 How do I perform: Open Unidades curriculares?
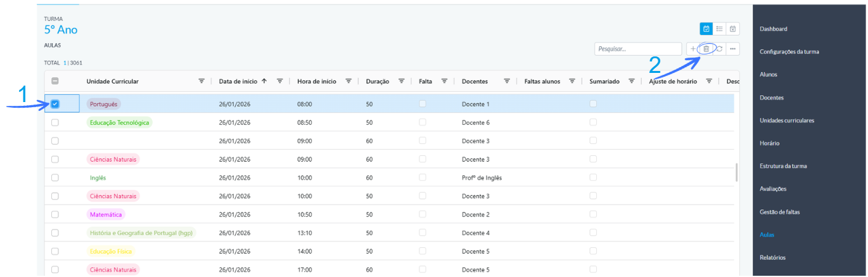click(x=787, y=120)
